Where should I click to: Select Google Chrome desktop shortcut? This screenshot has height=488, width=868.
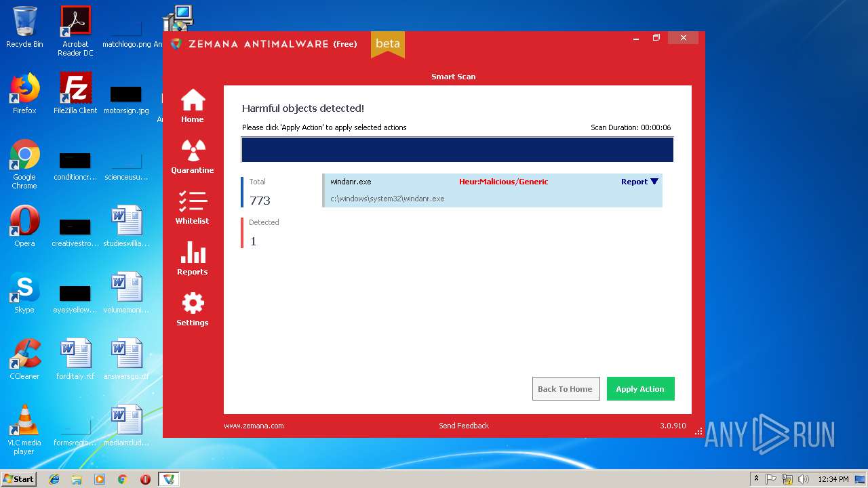click(x=24, y=164)
